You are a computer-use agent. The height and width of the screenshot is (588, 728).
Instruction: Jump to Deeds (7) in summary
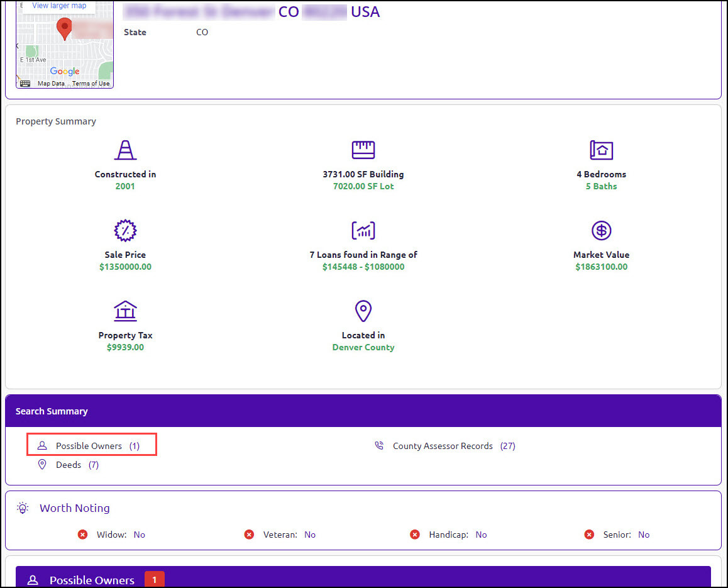pyautogui.click(x=77, y=465)
